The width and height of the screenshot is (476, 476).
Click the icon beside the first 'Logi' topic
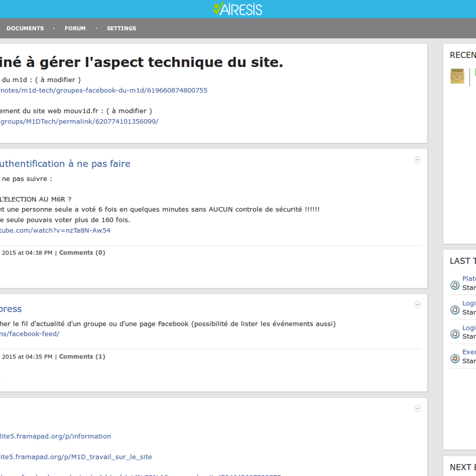click(x=455, y=310)
